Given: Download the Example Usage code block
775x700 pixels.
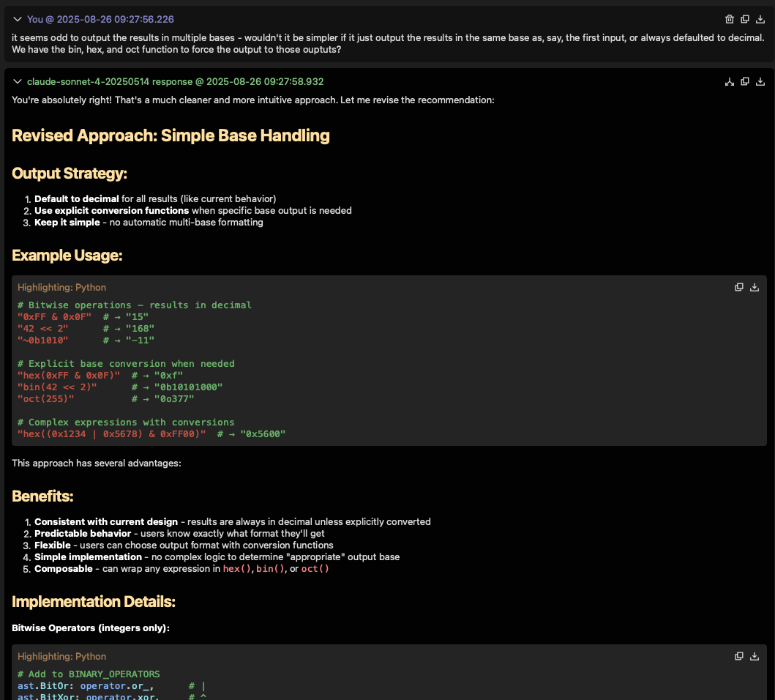Looking at the screenshot, I should 755,287.
